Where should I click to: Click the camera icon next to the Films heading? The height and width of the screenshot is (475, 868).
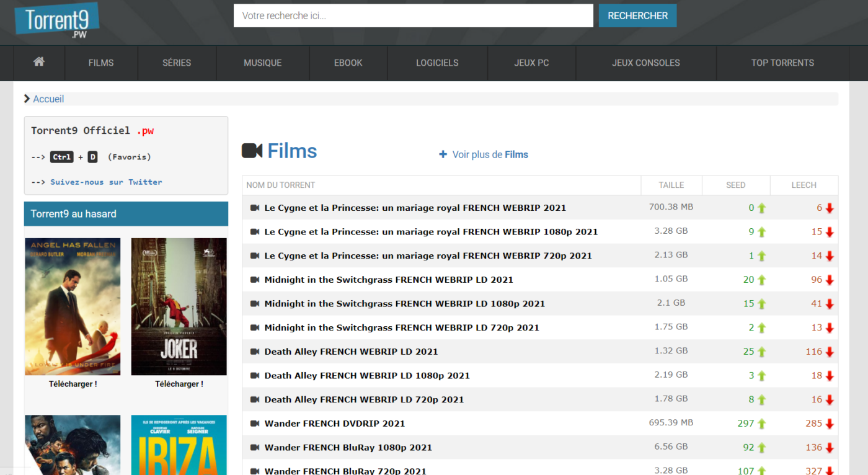(252, 151)
